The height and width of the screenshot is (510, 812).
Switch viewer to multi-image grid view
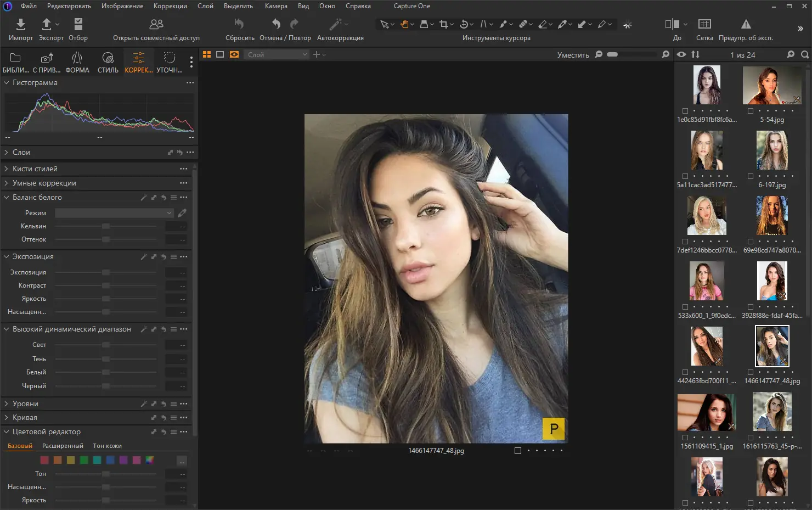tap(207, 54)
